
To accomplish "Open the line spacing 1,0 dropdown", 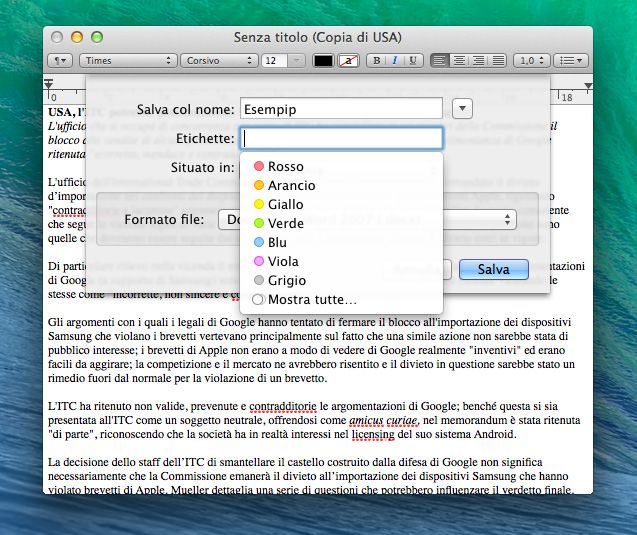I will (531, 61).
